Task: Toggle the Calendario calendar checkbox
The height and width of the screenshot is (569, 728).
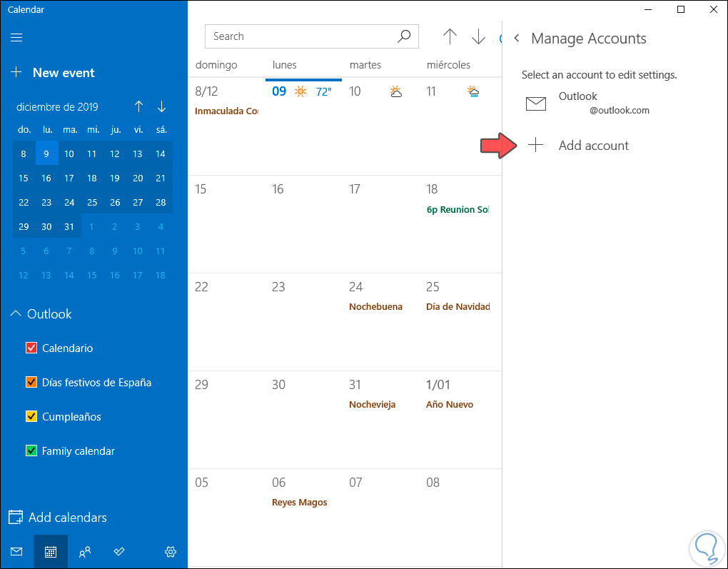Action: 31,348
